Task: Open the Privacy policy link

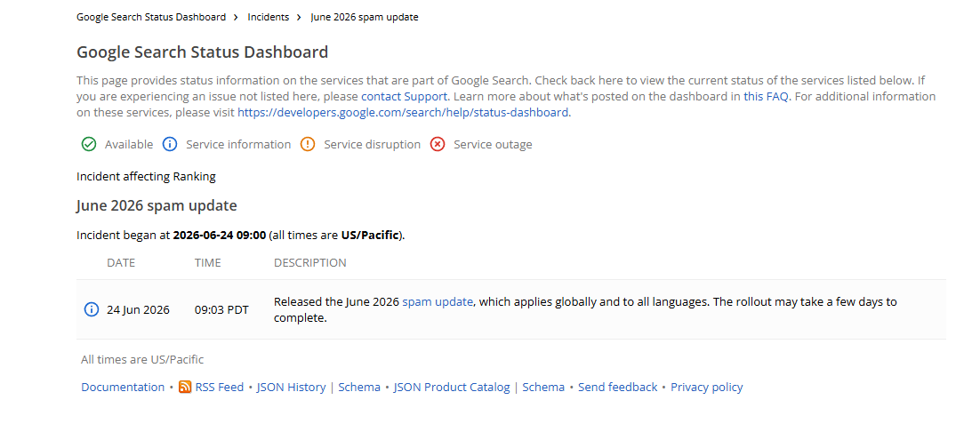Action: point(707,387)
